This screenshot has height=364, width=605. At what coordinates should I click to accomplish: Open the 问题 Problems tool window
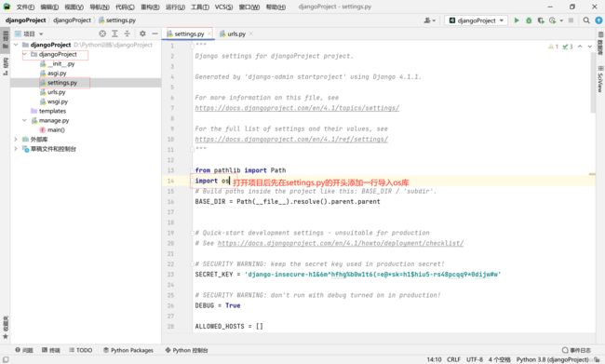pos(24,350)
